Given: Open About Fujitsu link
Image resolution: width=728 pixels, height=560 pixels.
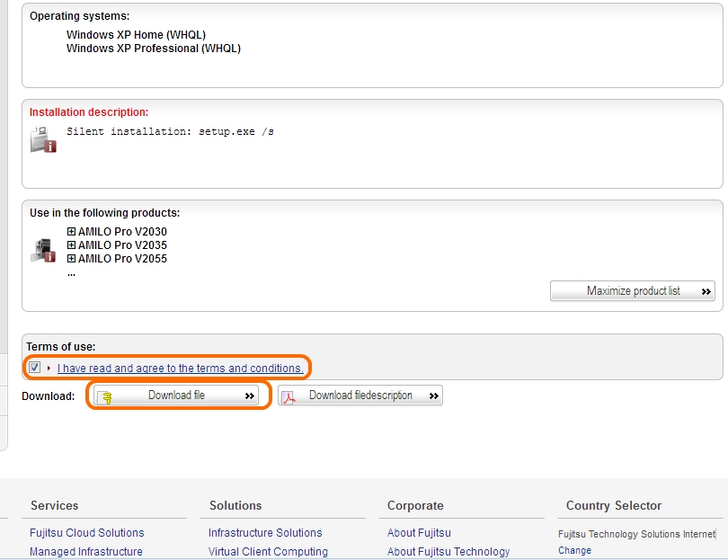Looking at the screenshot, I should 419,533.
